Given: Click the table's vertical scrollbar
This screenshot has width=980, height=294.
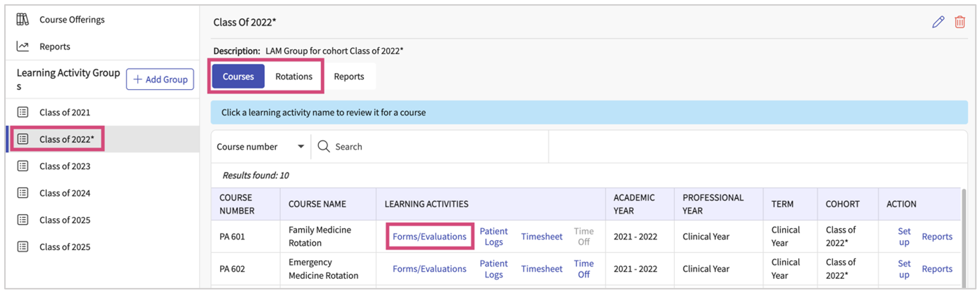Looking at the screenshot, I should click(963, 236).
